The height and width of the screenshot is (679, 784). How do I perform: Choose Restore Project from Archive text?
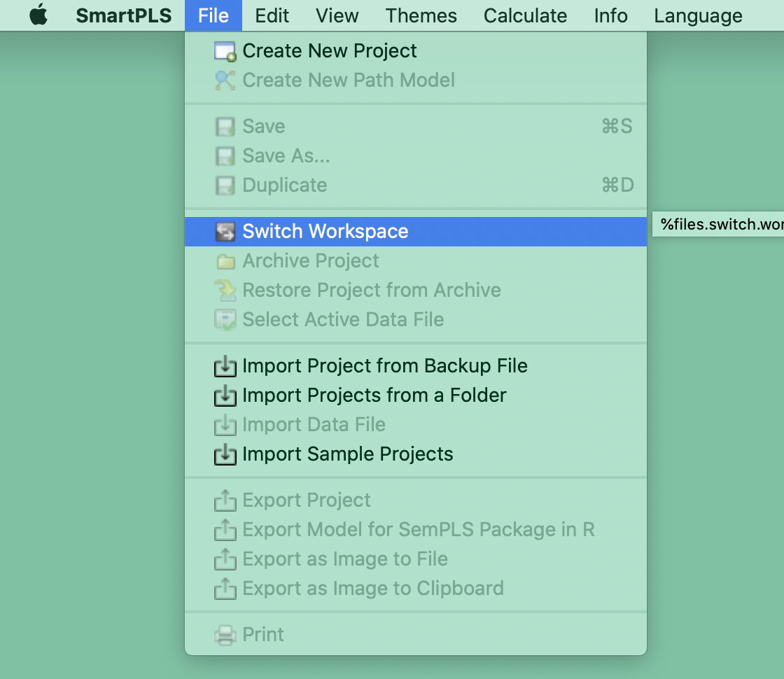click(372, 290)
